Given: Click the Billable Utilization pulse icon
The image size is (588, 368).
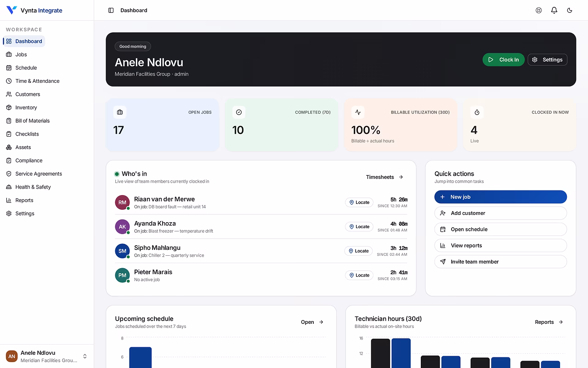Looking at the screenshot, I should click(x=358, y=112).
